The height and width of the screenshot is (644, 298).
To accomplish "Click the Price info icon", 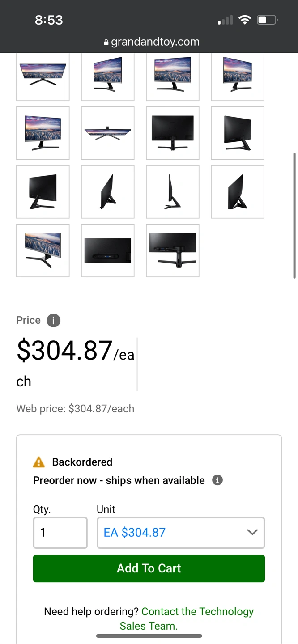I will tap(53, 320).
